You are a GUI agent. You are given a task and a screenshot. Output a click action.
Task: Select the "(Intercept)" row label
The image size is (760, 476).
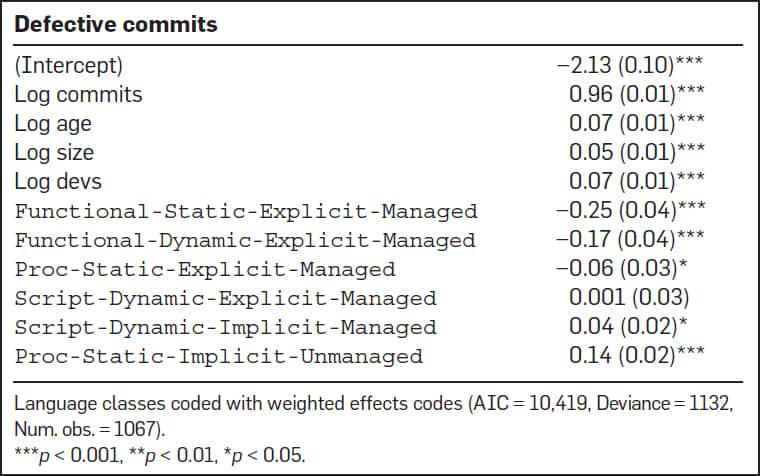click(68, 66)
